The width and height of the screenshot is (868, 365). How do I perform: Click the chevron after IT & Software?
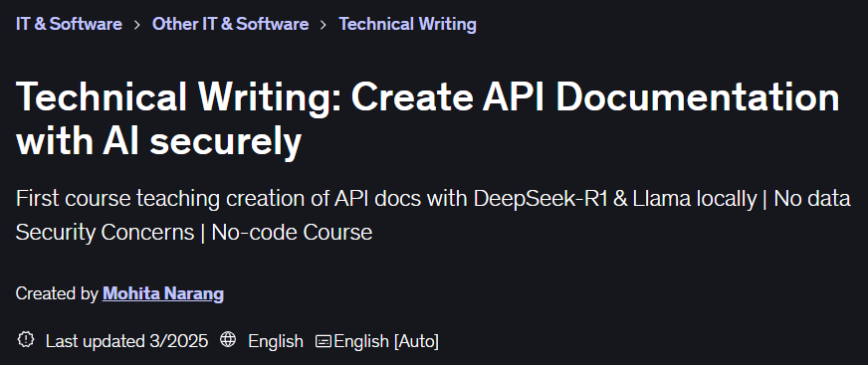tap(137, 25)
